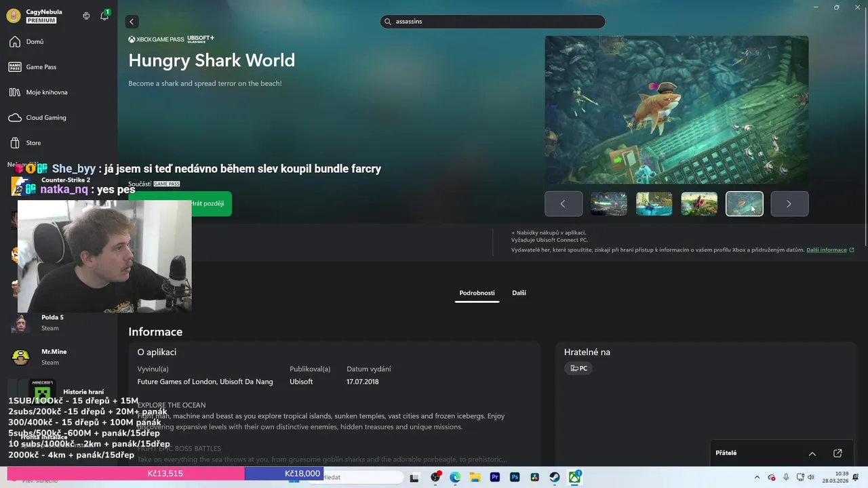Click the 'Hratelné na' heading
The height and width of the screenshot is (488, 868).
[587, 352]
